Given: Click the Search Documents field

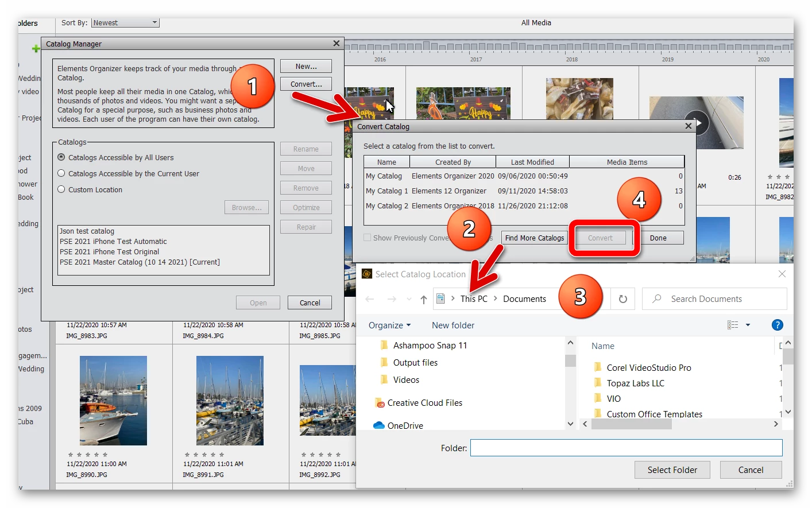Looking at the screenshot, I should click(714, 299).
